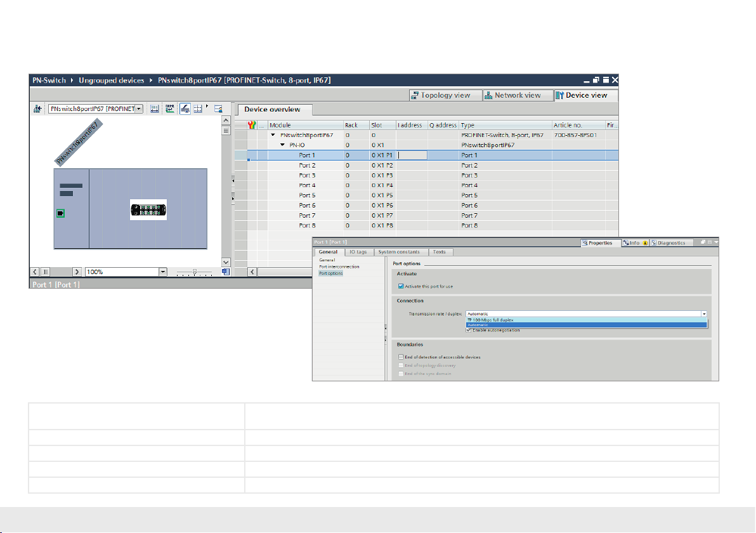Image resolution: width=756 pixels, height=533 pixels.
Task: Click the Info tab icon
Action: pyautogui.click(x=626, y=243)
